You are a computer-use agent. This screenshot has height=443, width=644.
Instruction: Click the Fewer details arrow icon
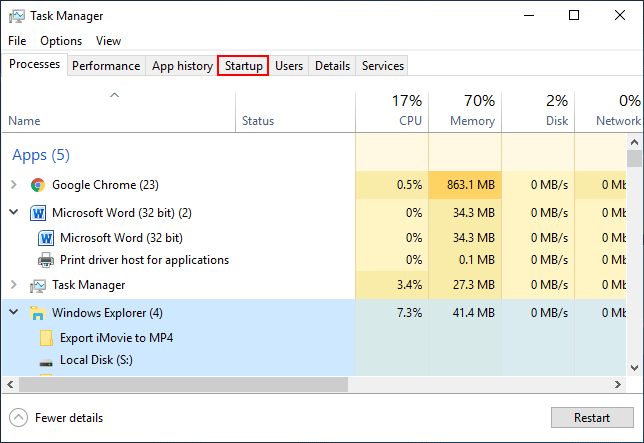pos(19,418)
